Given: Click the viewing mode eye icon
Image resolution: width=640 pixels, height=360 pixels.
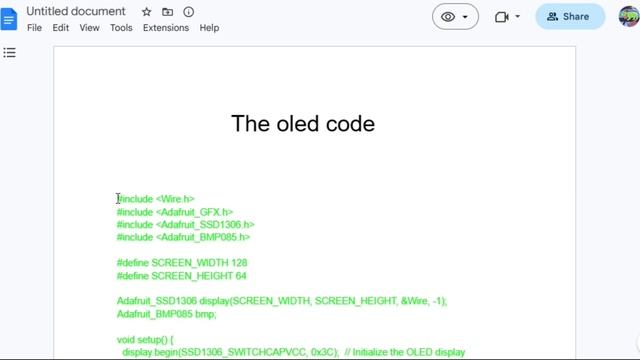Looking at the screenshot, I should pos(448,17).
